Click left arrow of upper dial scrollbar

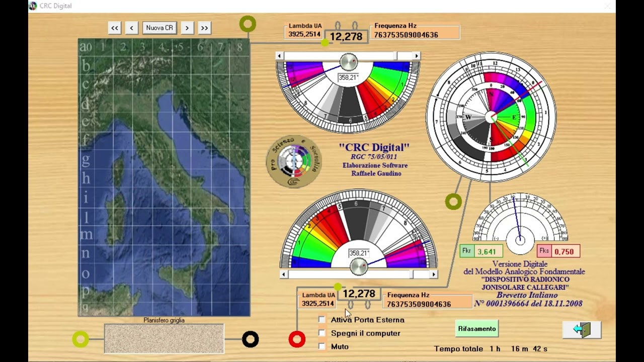point(280,56)
